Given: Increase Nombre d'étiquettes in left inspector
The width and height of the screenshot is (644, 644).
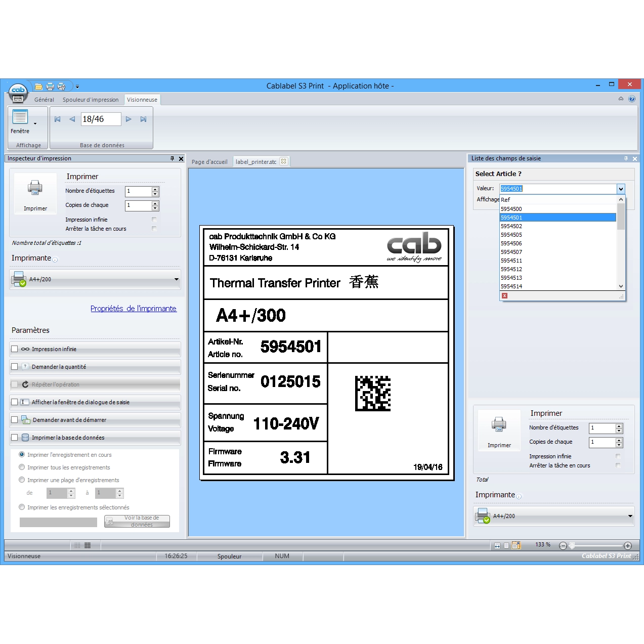Looking at the screenshot, I should pos(155,189).
